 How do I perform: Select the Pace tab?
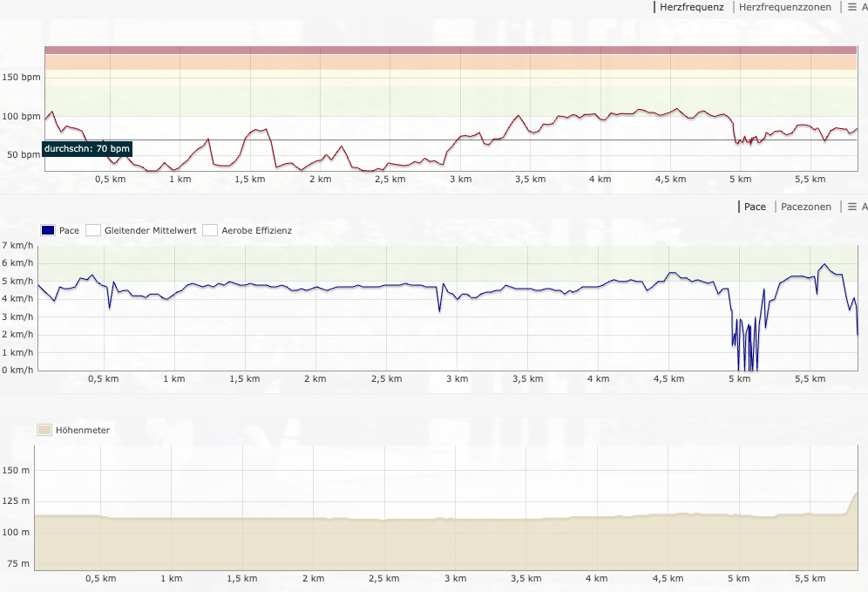pos(755,207)
